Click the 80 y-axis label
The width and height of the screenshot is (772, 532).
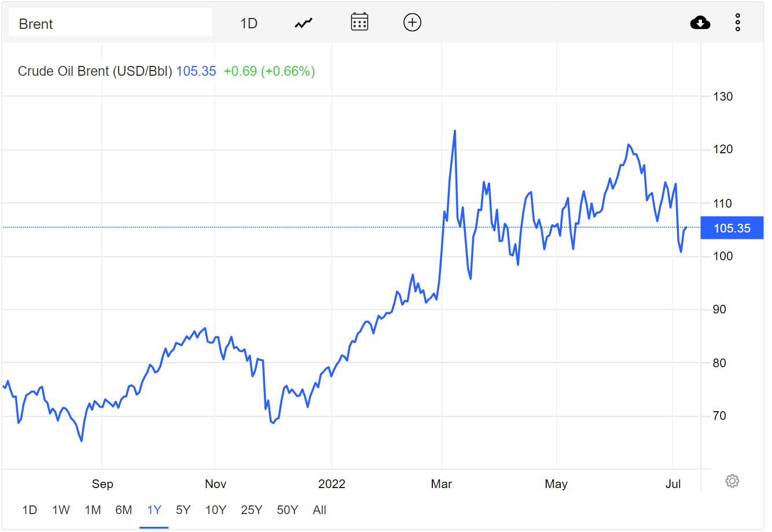[719, 363]
